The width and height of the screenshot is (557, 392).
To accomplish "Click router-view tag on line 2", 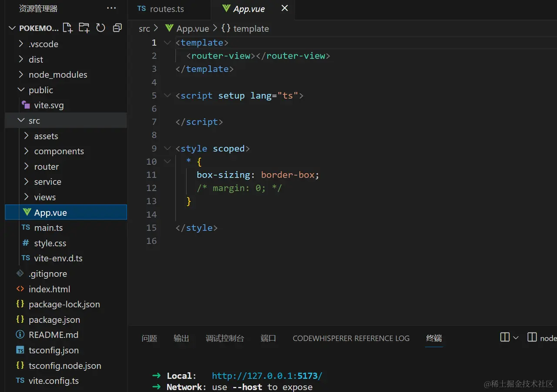I will click(221, 56).
